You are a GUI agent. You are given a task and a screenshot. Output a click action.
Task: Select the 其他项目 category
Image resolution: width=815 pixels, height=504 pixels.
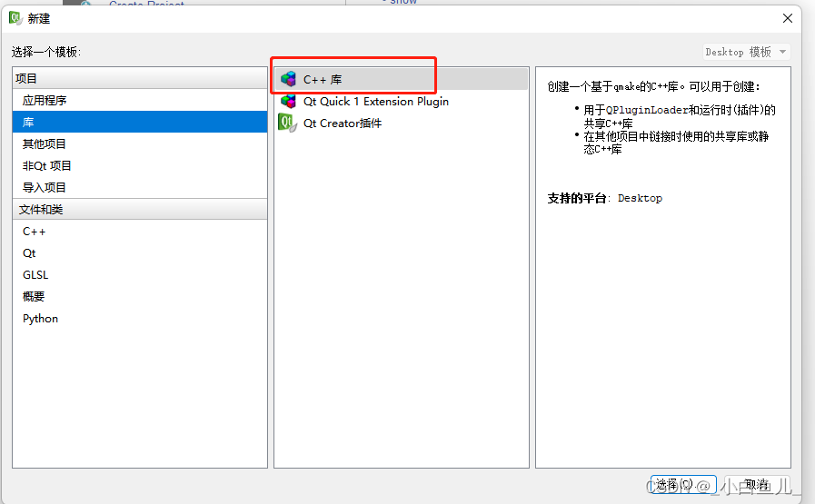click(140, 143)
